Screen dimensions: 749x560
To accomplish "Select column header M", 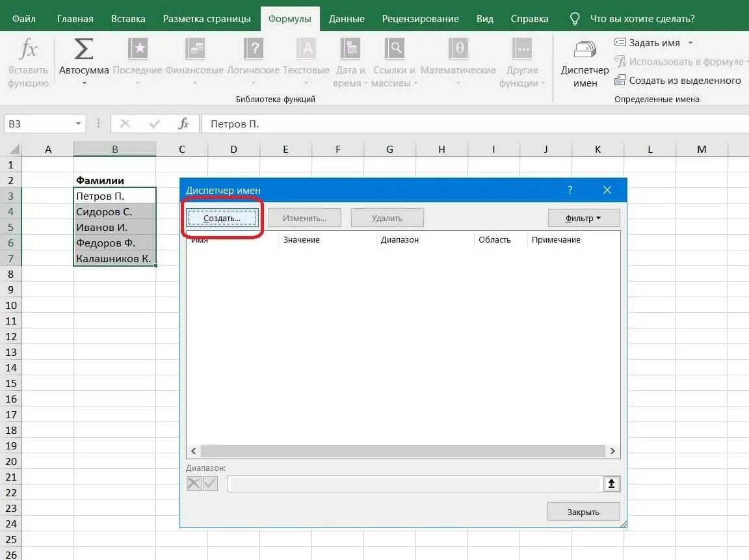I will coord(702,149).
